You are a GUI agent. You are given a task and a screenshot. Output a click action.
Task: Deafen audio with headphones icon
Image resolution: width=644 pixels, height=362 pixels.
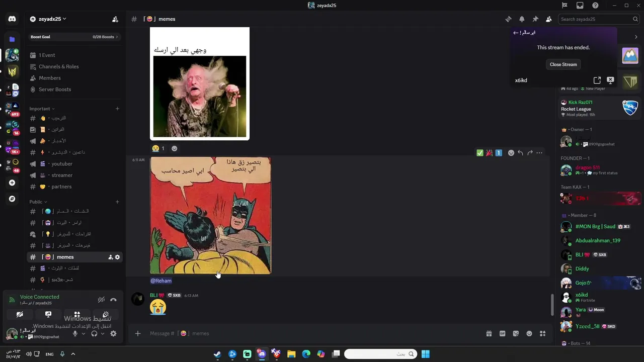click(x=94, y=333)
